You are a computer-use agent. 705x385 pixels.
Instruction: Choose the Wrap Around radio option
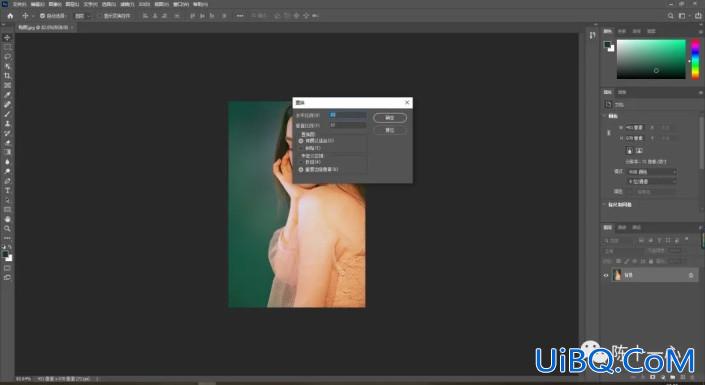pos(301,162)
